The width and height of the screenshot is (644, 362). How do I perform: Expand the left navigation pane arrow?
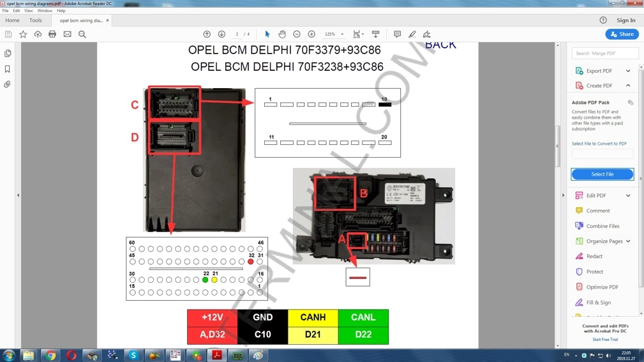[18, 195]
